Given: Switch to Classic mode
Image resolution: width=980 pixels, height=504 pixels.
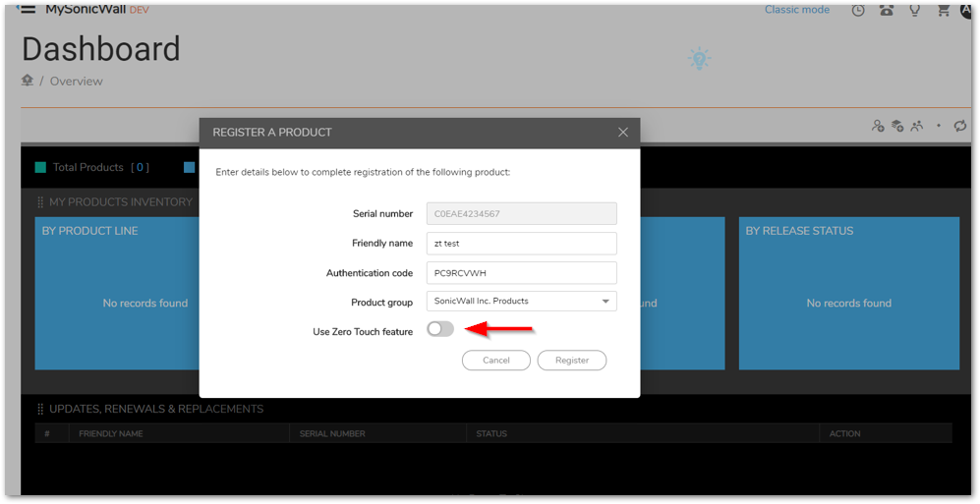Looking at the screenshot, I should click(x=796, y=10).
